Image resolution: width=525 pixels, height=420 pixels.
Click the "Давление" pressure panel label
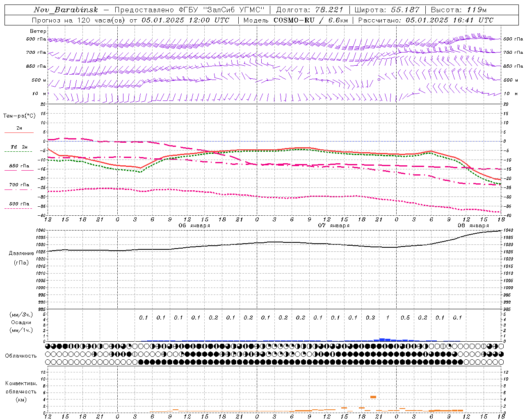point(21,253)
